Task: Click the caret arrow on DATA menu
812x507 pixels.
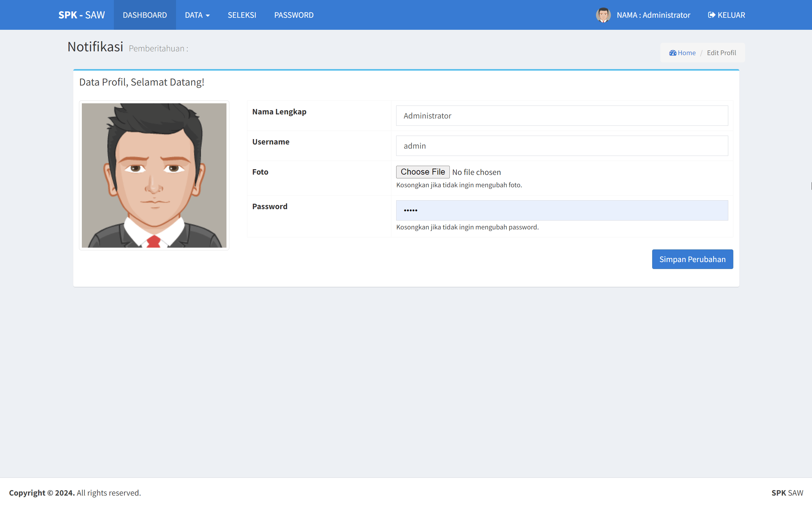Action: (208, 16)
